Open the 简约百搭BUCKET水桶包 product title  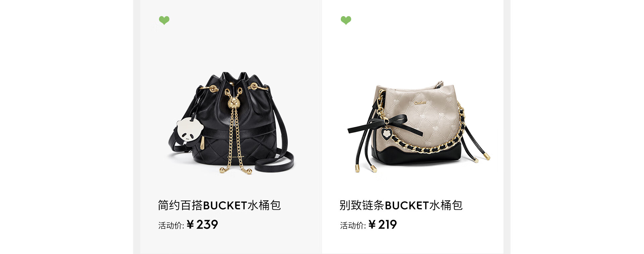click(x=219, y=205)
